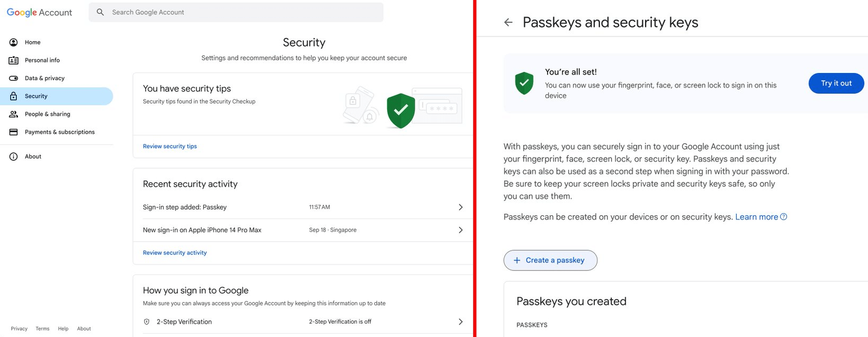This screenshot has height=337, width=868.
Task: Click the back arrow beside Passkeys heading
Action: pyautogui.click(x=508, y=22)
